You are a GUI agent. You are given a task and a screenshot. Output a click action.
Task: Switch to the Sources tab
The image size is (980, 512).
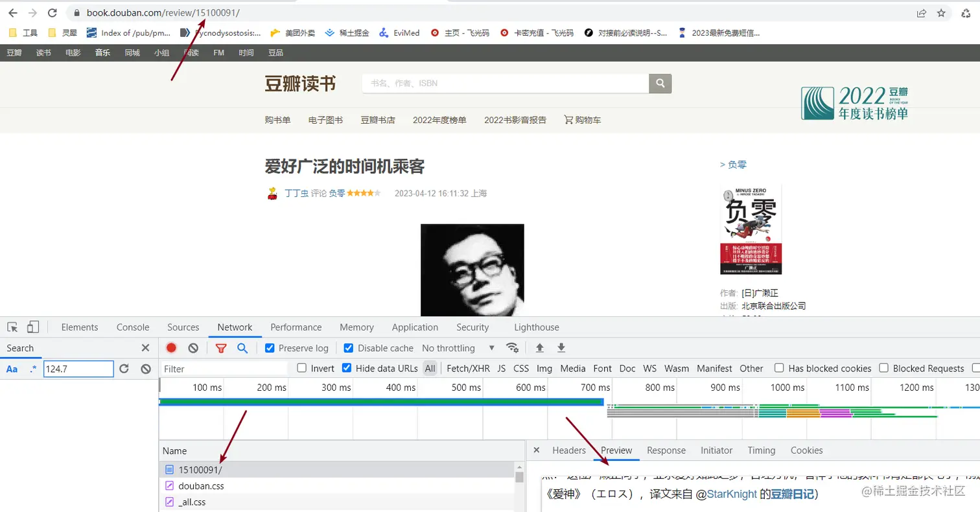(x=183, y=327)
